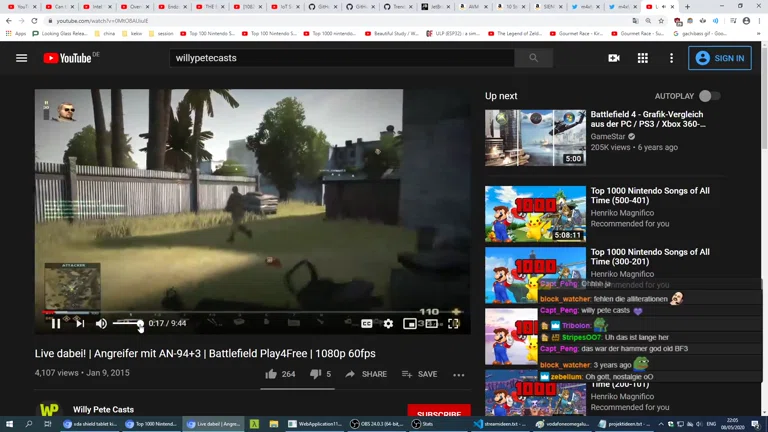Switch to theater mode
This screenshot has width=768, height=432.
click(432, 323)
